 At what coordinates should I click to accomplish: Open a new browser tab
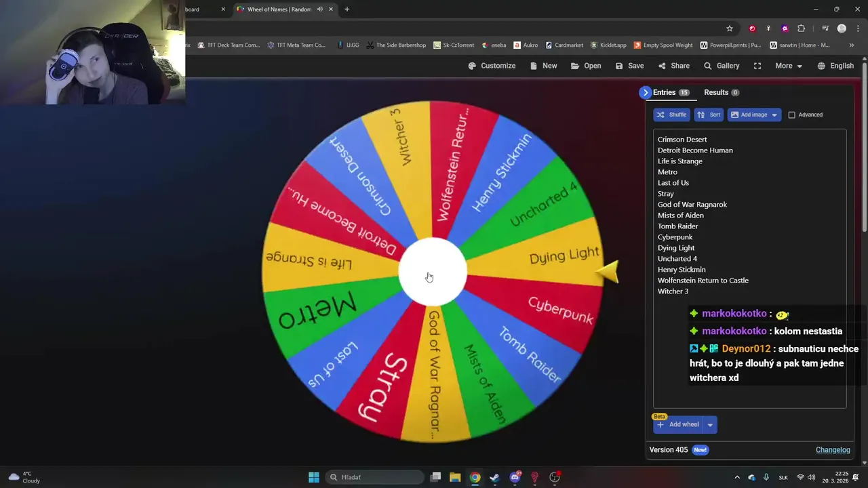347,9
